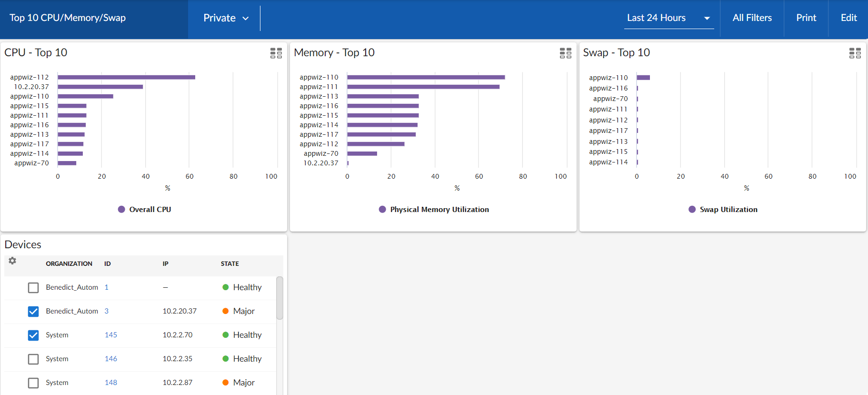Image resolution: width=868 pixels, height=395 pixels.
Task: Open the All Filters menu
Action: tap(752, 18)
